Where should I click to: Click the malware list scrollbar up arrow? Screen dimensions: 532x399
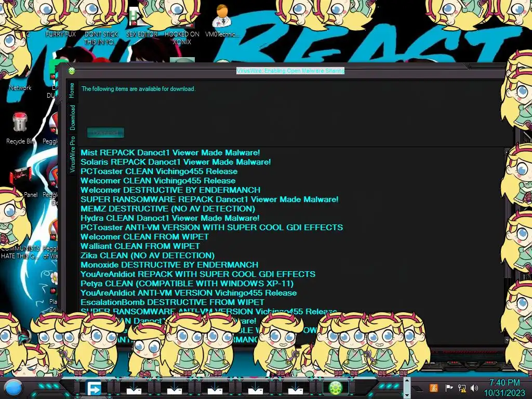pos(507,151)
